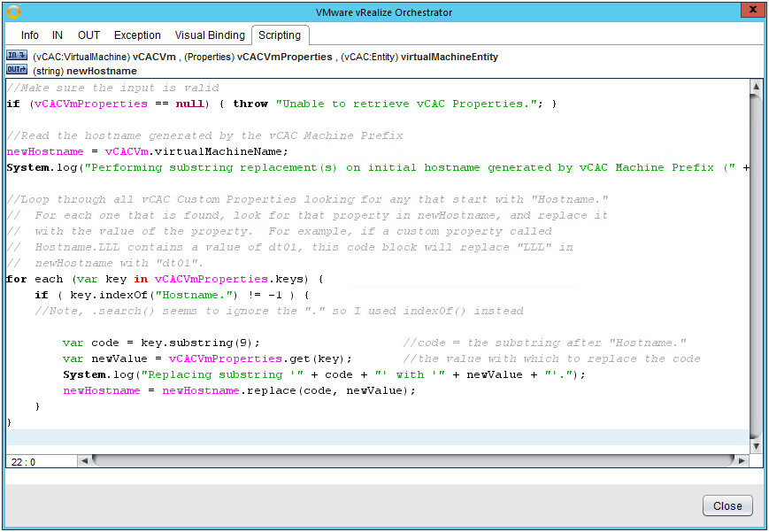The width and height of the screenshot is (769, 532).
Task: Place cursor on the highlighted empty last line
Action: [x=354, y=437]
